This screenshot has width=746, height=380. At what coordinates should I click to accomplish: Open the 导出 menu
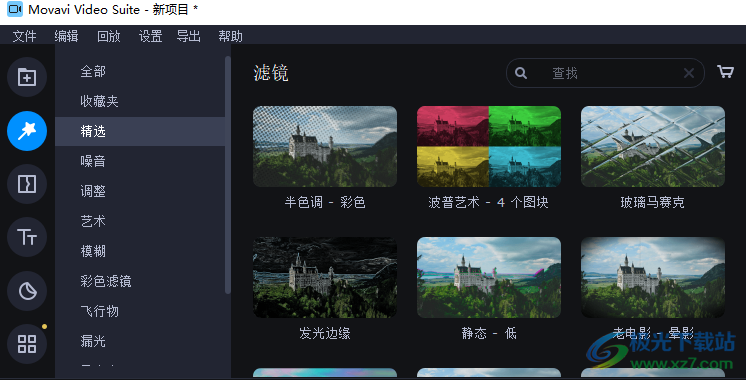click(x=188, y=36)
